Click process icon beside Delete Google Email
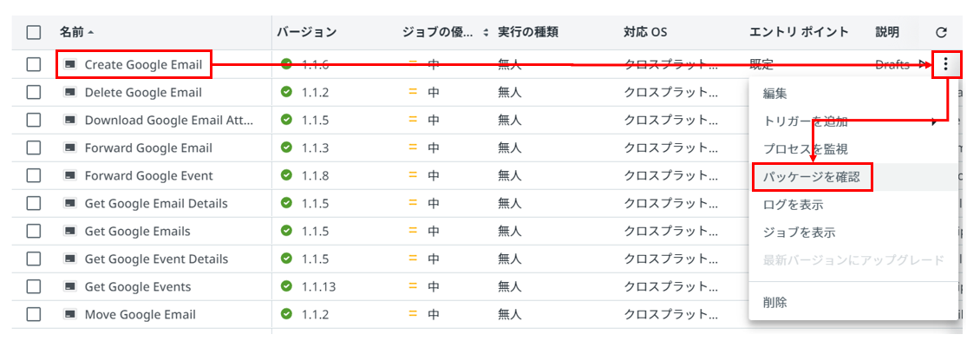This screenshot has height=341, width=980. click(70, 92)
